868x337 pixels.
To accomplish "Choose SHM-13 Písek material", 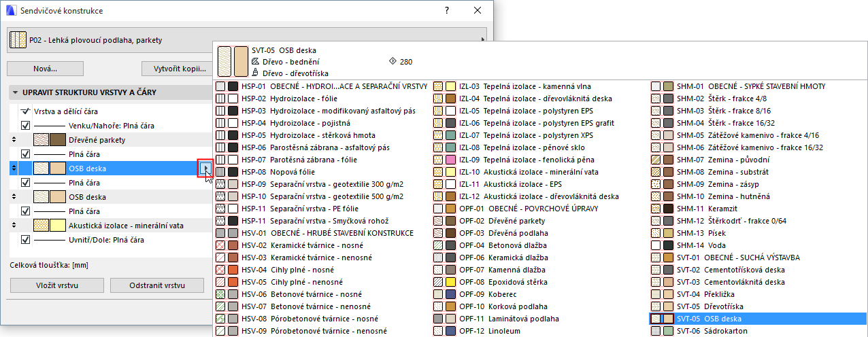I will 758,233.
